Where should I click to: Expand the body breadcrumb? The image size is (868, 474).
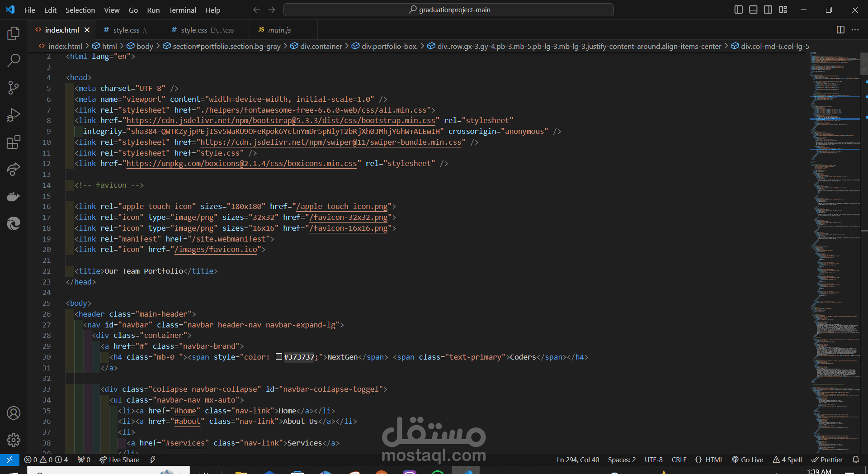140,46
